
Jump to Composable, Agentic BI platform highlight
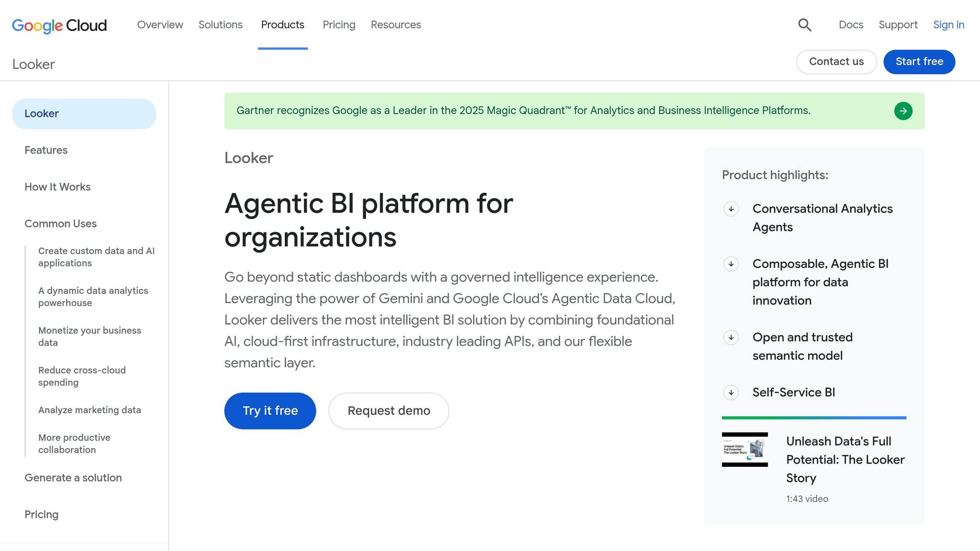(820, 282)
